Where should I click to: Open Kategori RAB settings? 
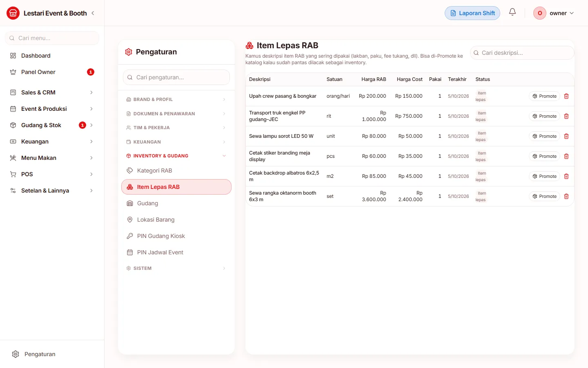176,171
